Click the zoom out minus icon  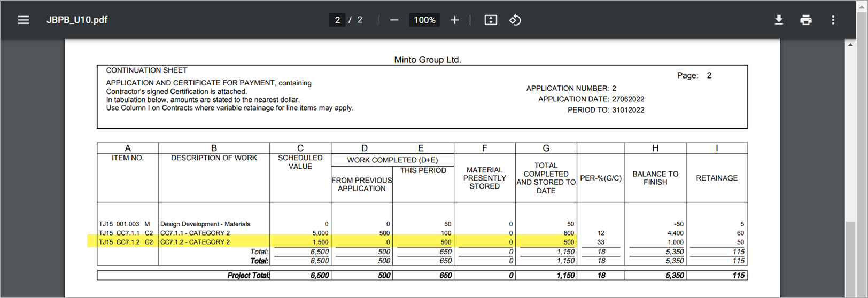pyautogui.click(x=394, y=20)
